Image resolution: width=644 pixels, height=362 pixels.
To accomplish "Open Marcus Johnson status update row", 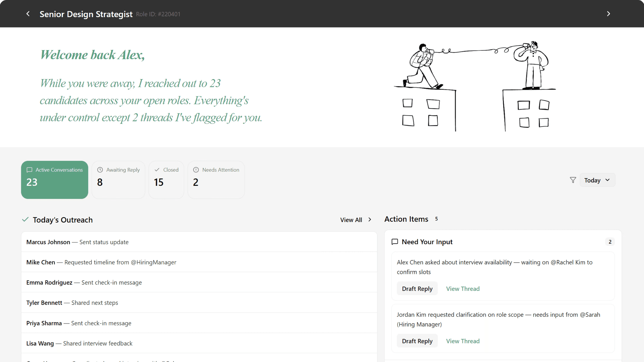I will [x=199, y=242].
